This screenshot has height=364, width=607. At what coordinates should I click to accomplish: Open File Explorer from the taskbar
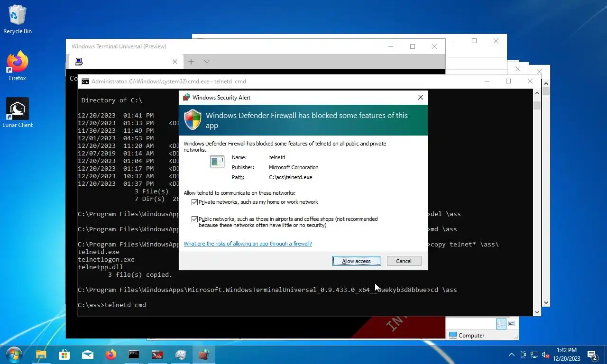tap(41, 355)
